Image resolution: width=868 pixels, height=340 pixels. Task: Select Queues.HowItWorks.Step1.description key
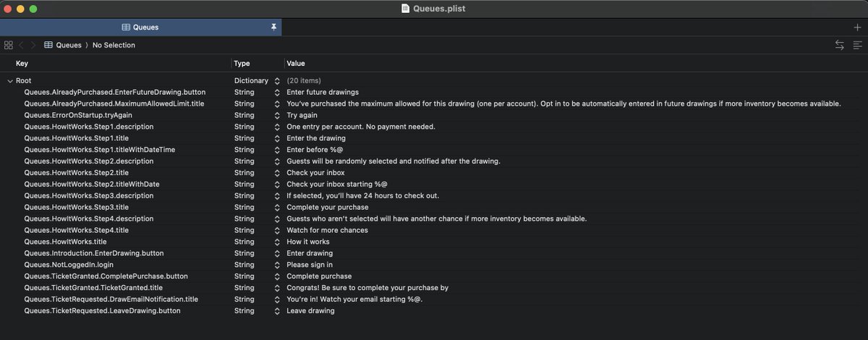89,127
